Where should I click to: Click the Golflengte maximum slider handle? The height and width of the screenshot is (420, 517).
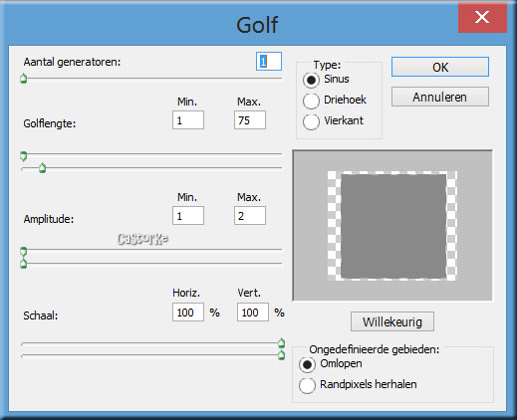click(x=42, y=168)
